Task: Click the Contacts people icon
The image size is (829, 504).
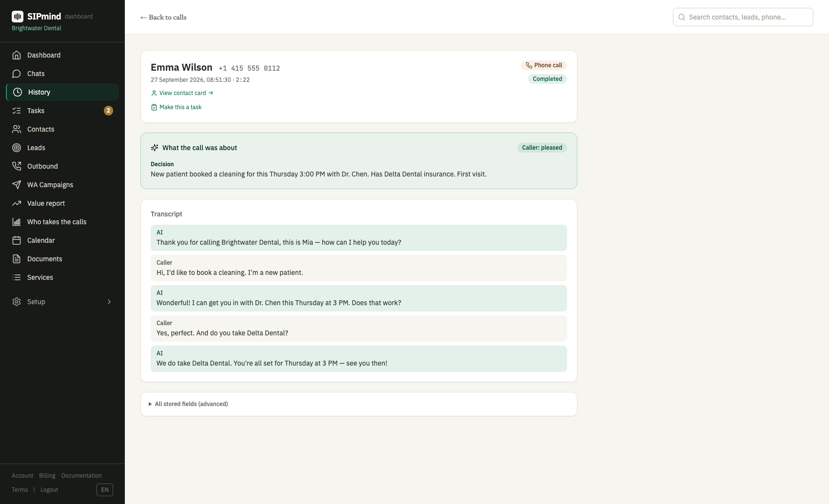Action: coord(17,129)
